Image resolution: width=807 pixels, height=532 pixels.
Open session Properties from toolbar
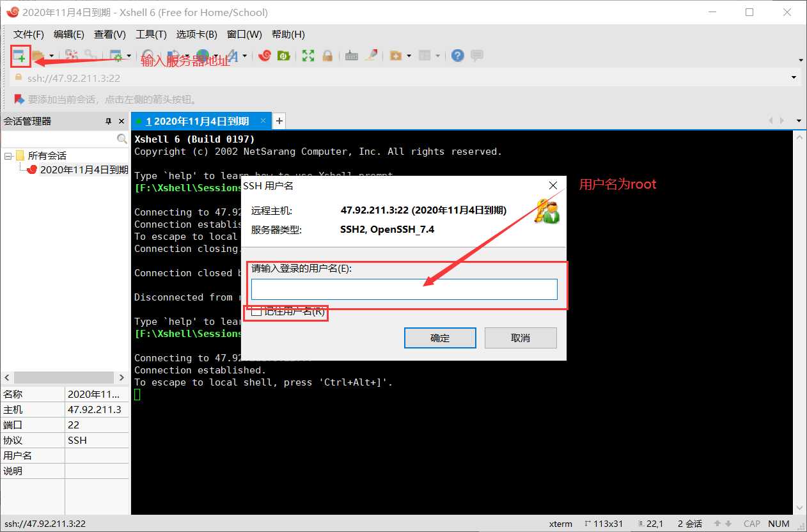pyautogui.click(x=117, y=56)
